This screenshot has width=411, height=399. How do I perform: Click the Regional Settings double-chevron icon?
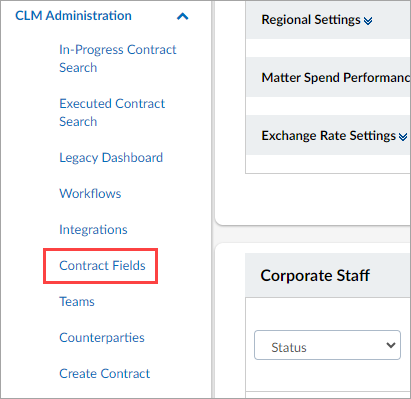(x=368, y=21)
